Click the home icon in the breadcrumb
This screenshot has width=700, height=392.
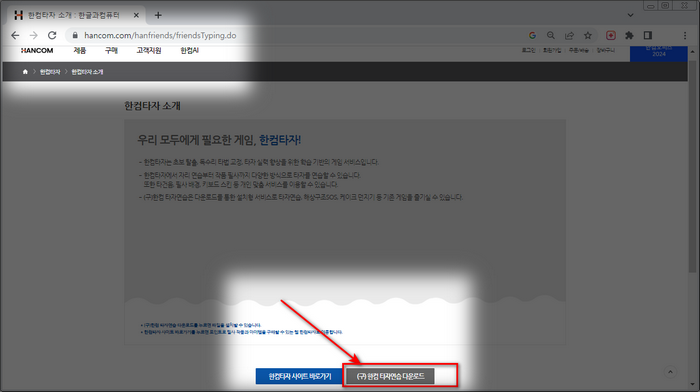(25, 71)
